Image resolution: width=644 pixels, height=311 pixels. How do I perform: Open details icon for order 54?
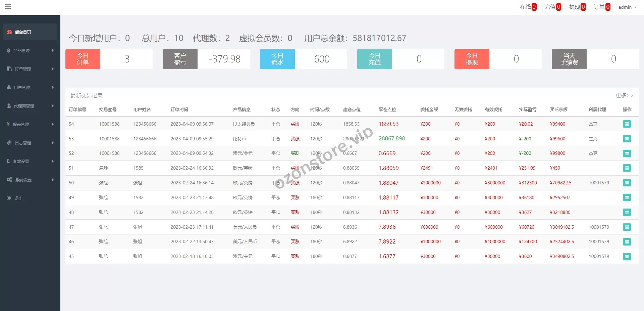[x=627, y=124]
